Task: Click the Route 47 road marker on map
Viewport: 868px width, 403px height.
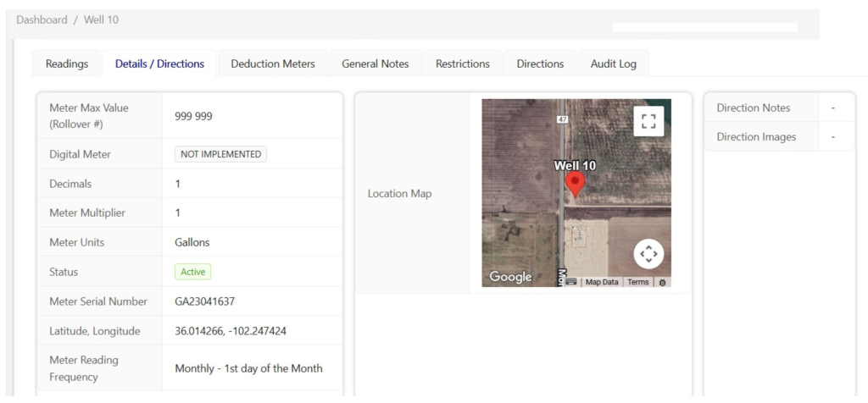Action: [x=562, y=120]
